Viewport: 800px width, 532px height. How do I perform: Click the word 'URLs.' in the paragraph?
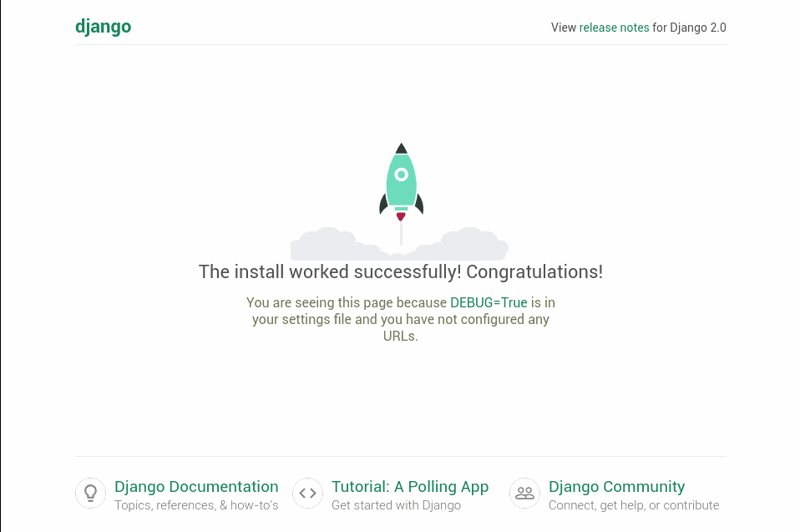(x=401, y=337)
